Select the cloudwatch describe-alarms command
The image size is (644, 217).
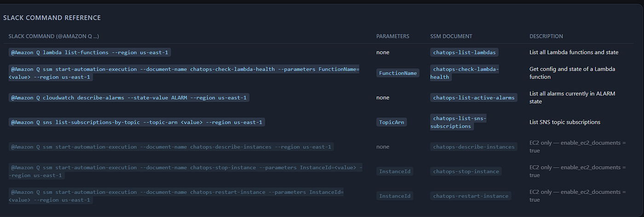(x=129, y=97)
